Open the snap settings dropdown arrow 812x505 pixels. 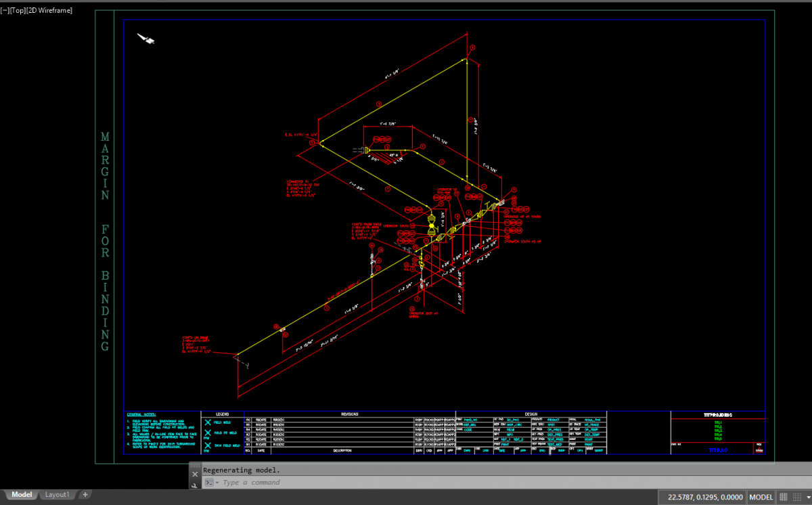[809, 497]
